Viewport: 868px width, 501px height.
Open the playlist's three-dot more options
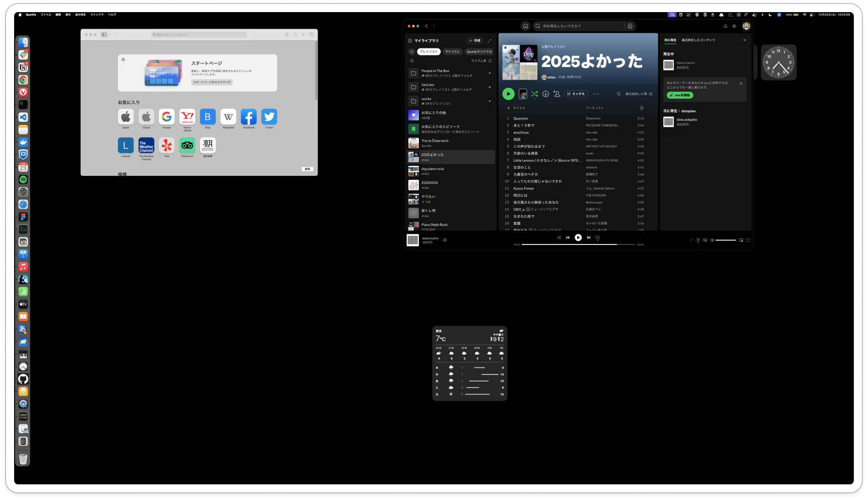point(596,94)
